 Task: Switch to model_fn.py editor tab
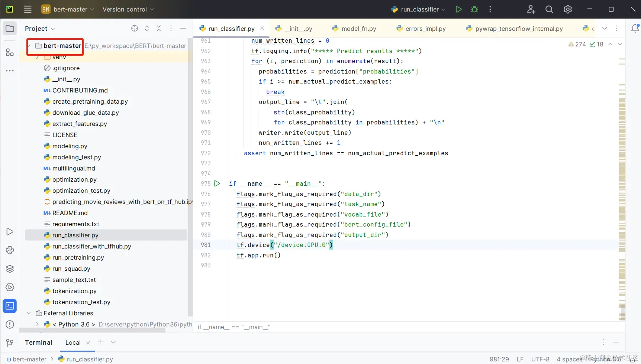point(354,29)
